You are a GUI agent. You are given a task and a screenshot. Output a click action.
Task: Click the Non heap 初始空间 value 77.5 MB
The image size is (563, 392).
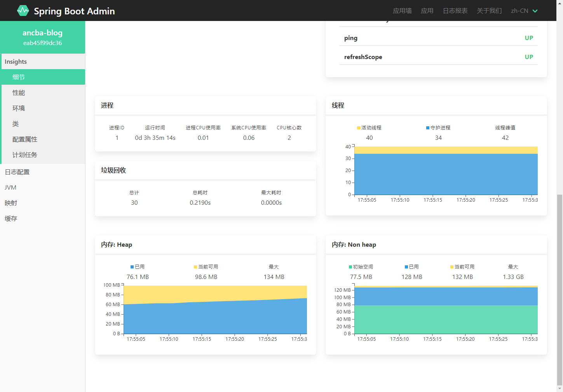click(361, 277)
